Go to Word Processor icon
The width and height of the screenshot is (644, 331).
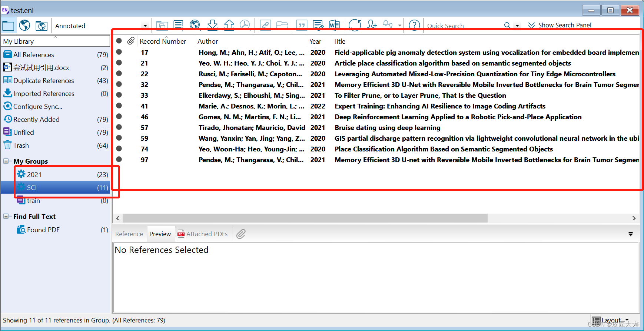(x=334, y=25)
